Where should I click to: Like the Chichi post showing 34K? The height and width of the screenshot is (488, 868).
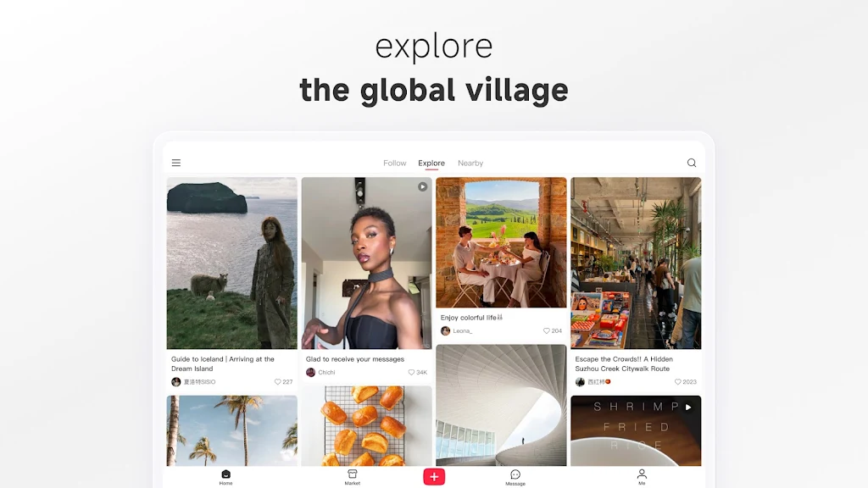coord(411,373)
